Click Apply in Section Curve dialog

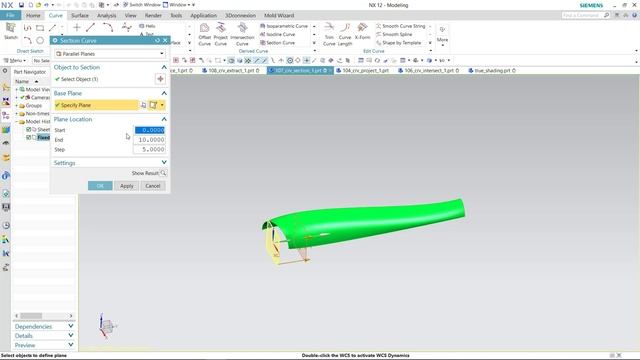[x=127, y=186]
